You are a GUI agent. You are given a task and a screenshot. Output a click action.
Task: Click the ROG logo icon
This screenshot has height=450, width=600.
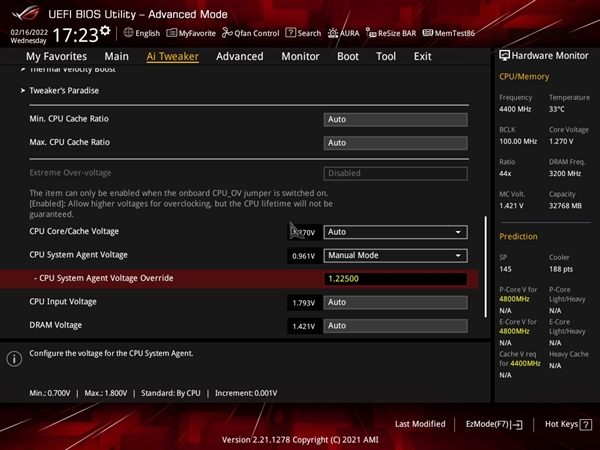[26, 13]
